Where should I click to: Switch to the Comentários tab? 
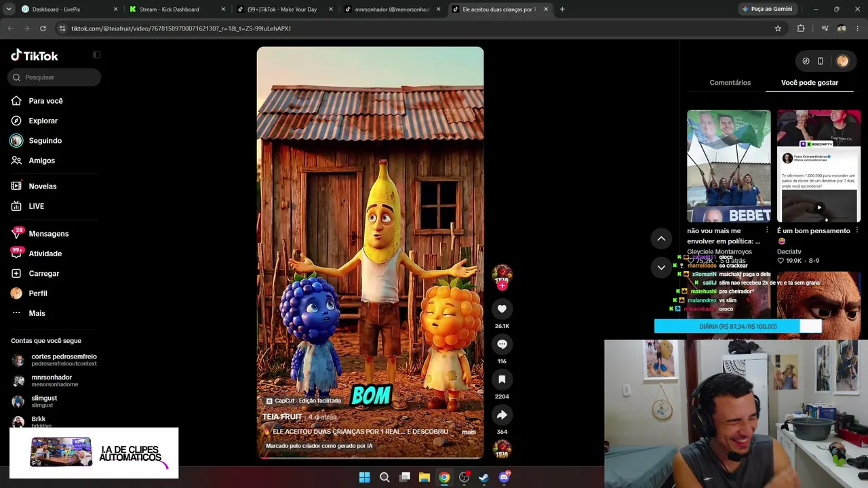730,83
